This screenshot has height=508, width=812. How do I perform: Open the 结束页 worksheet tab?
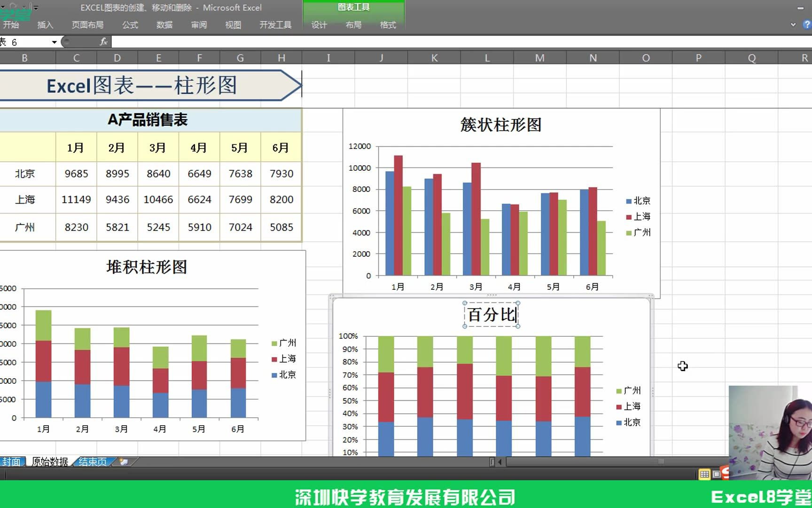[x=92, y=461]
